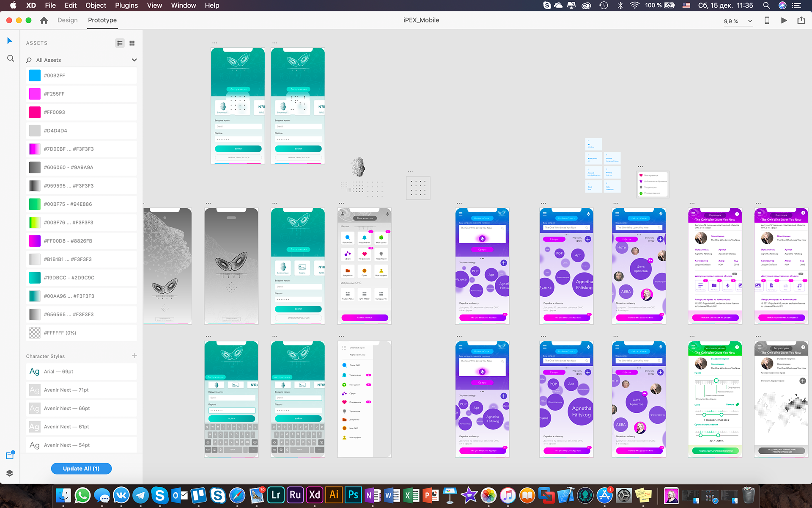The width and height of the screenshot is (812, 508).
Task: Open Safari from the Dock
Action: pyautogui.click(x=237, y=495)
